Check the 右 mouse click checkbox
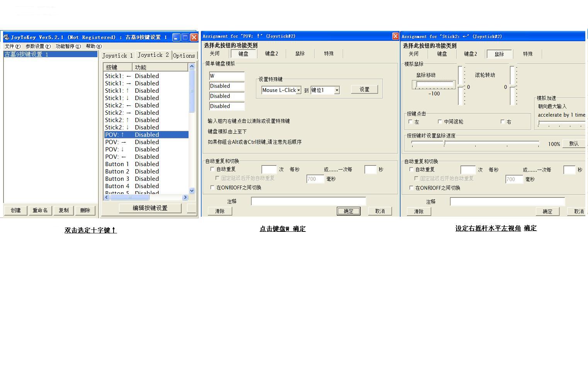Viewport: 588px width, 367px height. (x=502, y=121)
